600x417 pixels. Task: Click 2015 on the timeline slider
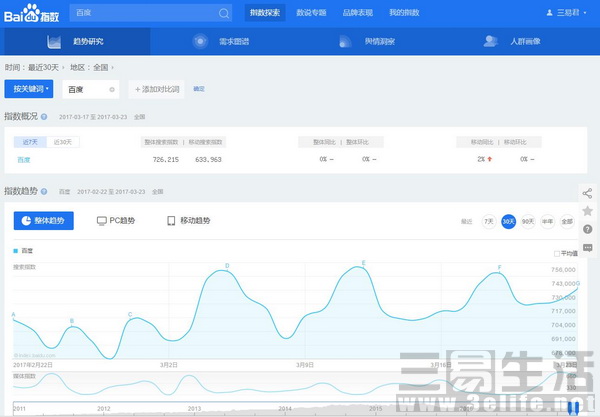[375, 409]
